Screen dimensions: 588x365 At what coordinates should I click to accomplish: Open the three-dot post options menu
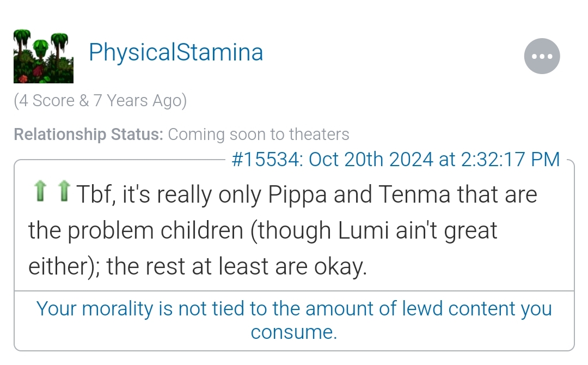coord(542,56)
